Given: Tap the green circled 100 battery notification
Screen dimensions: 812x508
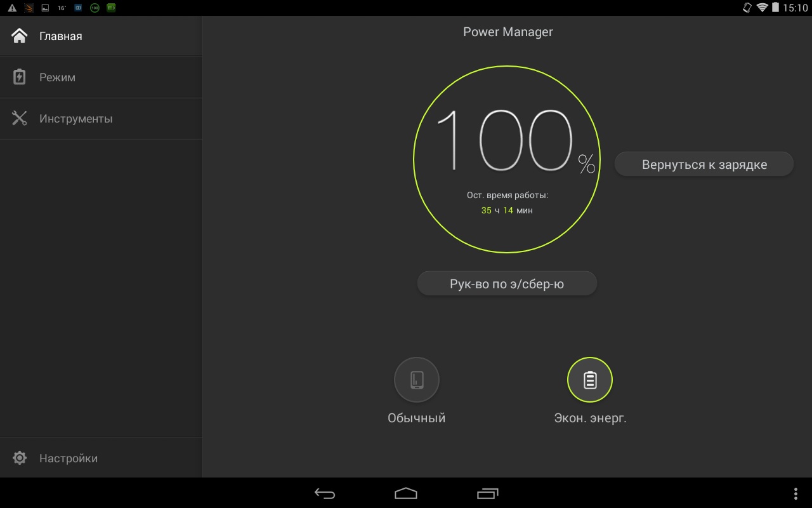Looking at the screenshot, I should pos(95,8).
